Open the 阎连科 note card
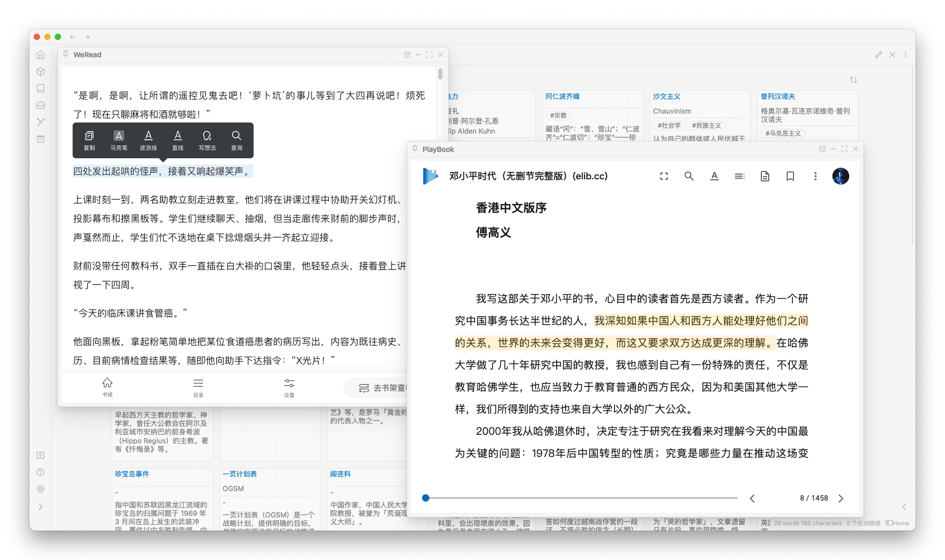This screenshot has width=945, height=560. point(340,474)
